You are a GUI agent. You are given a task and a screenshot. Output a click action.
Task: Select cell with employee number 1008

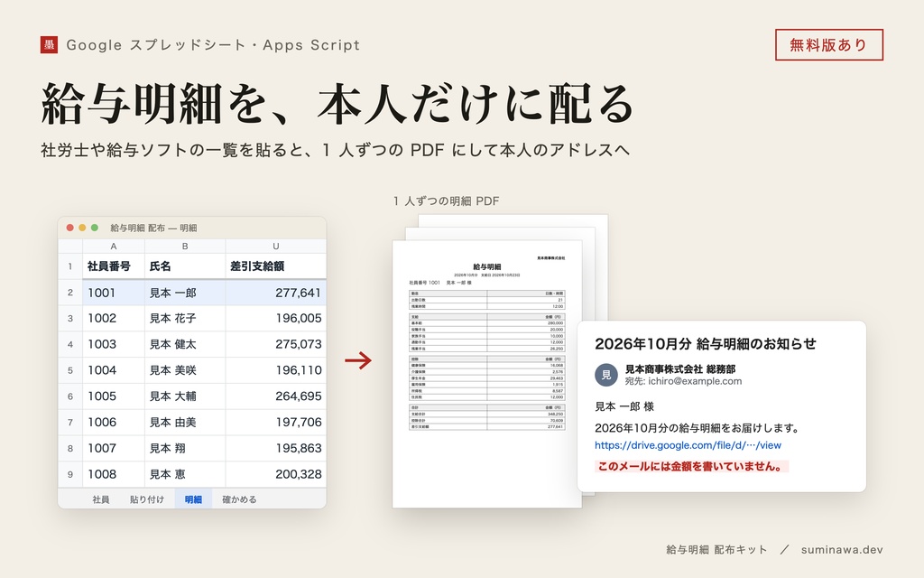coord(113,474)
